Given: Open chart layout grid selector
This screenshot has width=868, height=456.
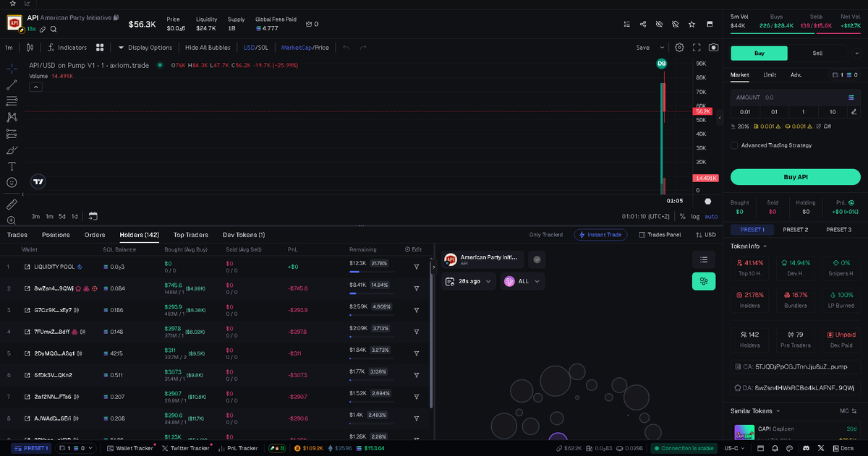Looking at the screenshot, I should click(100, 48).
